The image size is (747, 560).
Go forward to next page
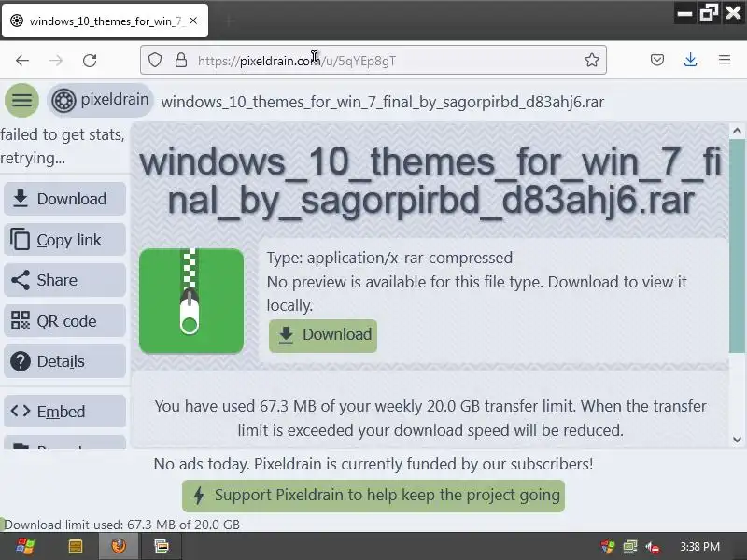click(x=56, y=61)
